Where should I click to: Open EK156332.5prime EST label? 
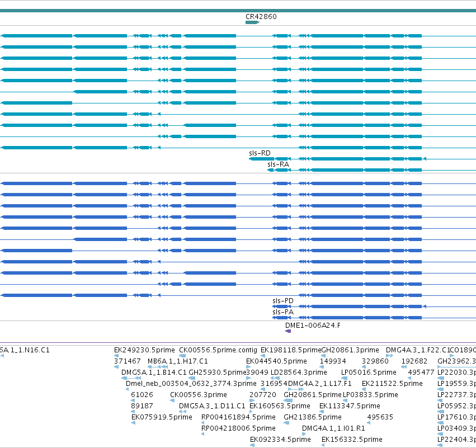pyautogui.click(x=352, y=440)
